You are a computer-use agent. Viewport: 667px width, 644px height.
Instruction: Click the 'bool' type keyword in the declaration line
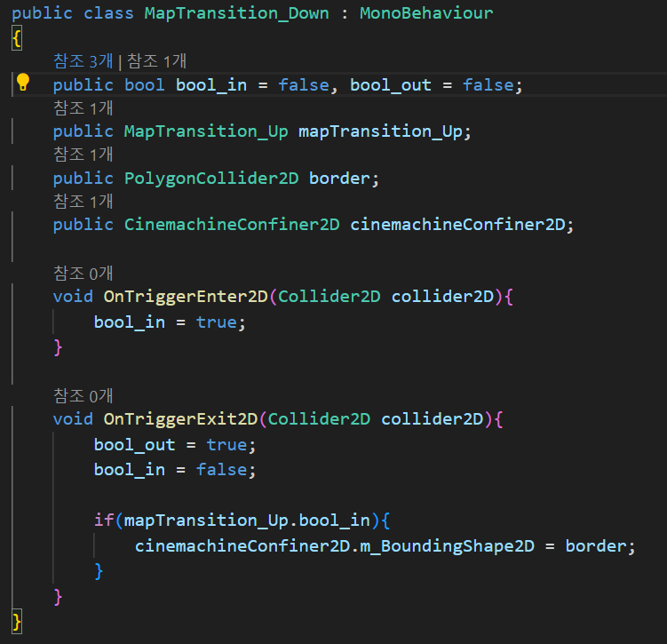point(144,85)
